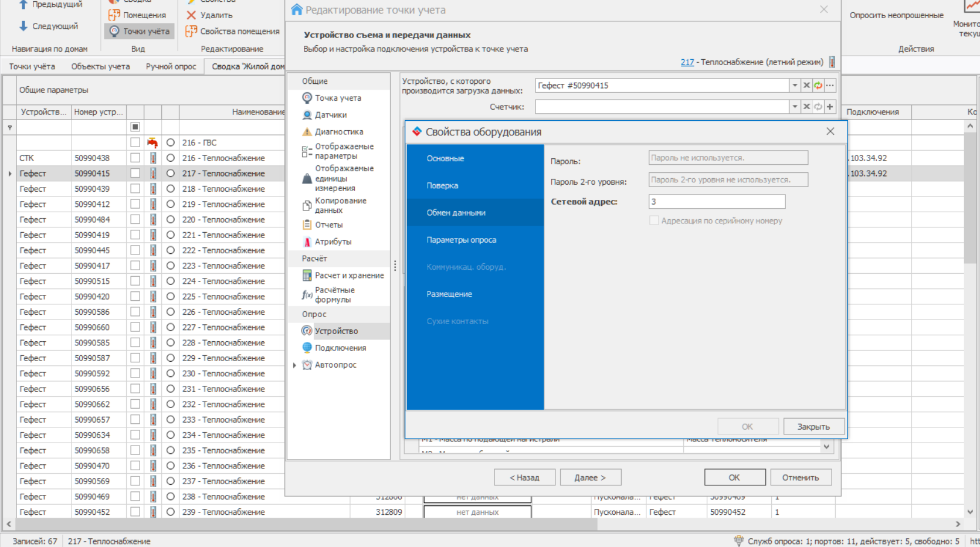Image resolution: width=980 pixels, height=547 pixels.
Task: Open Диагностика section in the sidebar
Action: tap(338, 132)
